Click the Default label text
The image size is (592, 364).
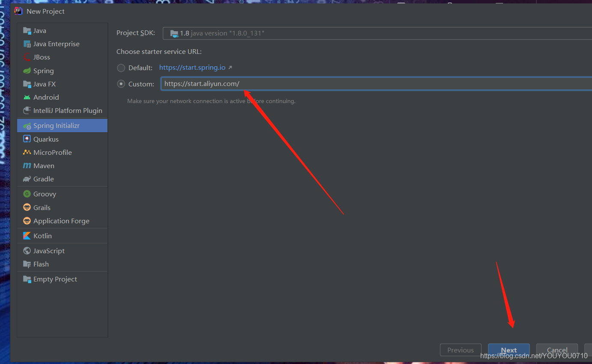(x=140, y=68)
